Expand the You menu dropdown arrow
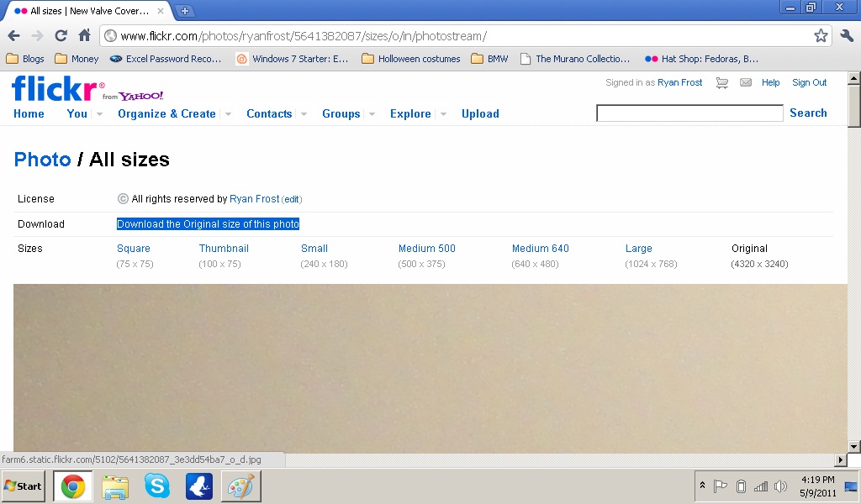The height and width of the screenshot is (504, 861). 99,114
